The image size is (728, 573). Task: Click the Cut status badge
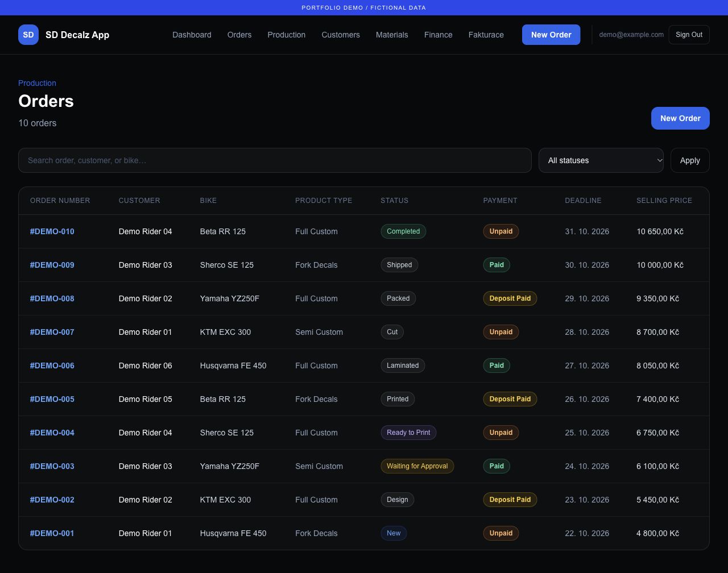(x=392, y=332)
